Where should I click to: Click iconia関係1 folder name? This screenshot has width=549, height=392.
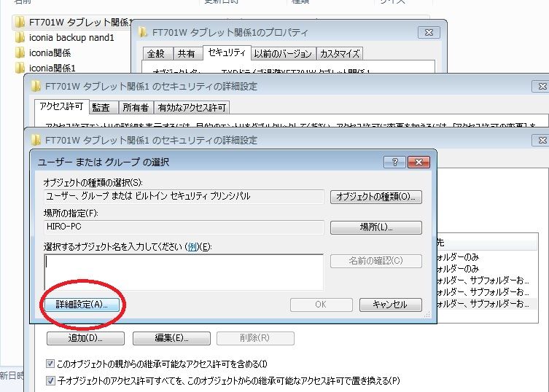click(52, 68)
